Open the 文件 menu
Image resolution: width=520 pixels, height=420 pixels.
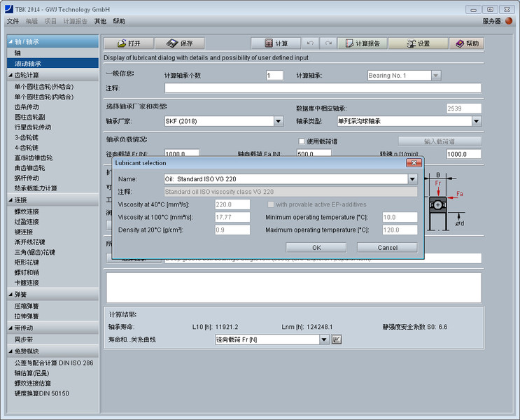13,22
